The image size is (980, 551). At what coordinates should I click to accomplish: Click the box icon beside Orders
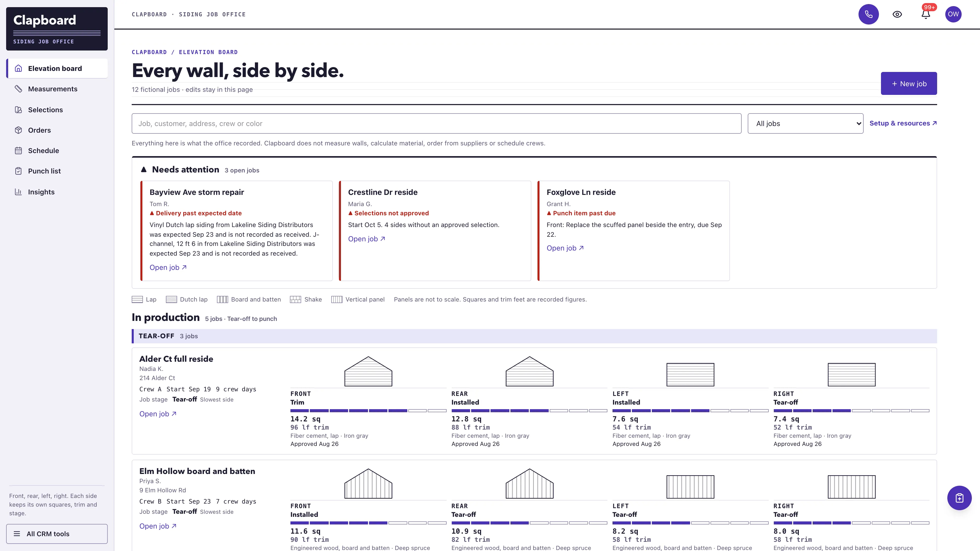point(18,130)
